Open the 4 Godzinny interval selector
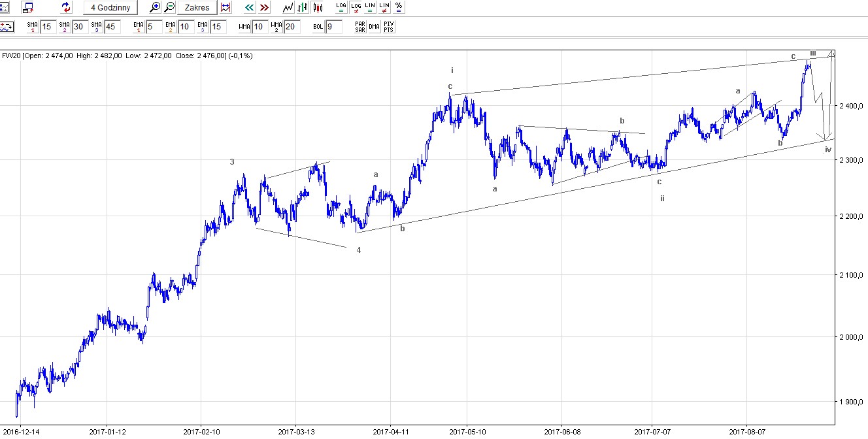 (x=110, y=7)
